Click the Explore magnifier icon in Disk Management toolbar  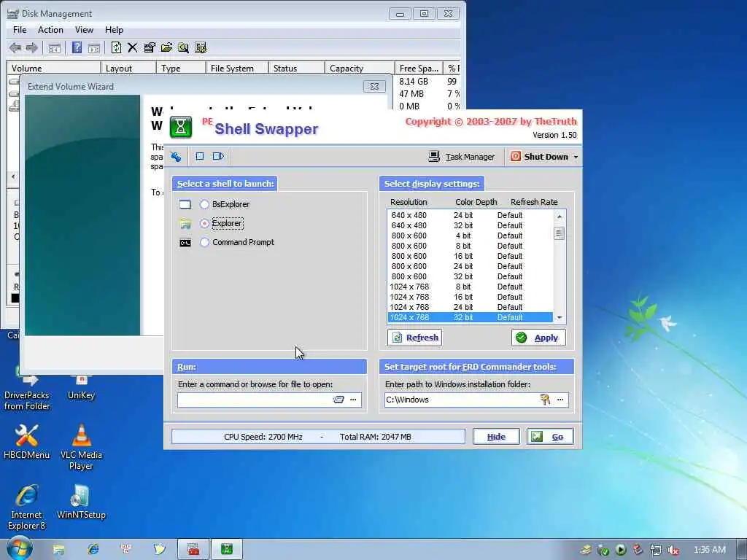pyautogui.click(x=183, y=47)
